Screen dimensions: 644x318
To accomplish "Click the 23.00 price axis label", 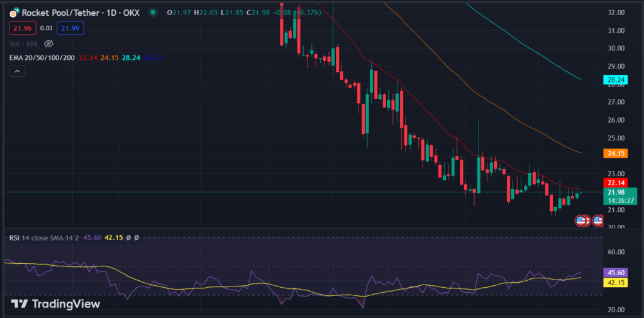I will pyautogui.click(x=616, y=174).
